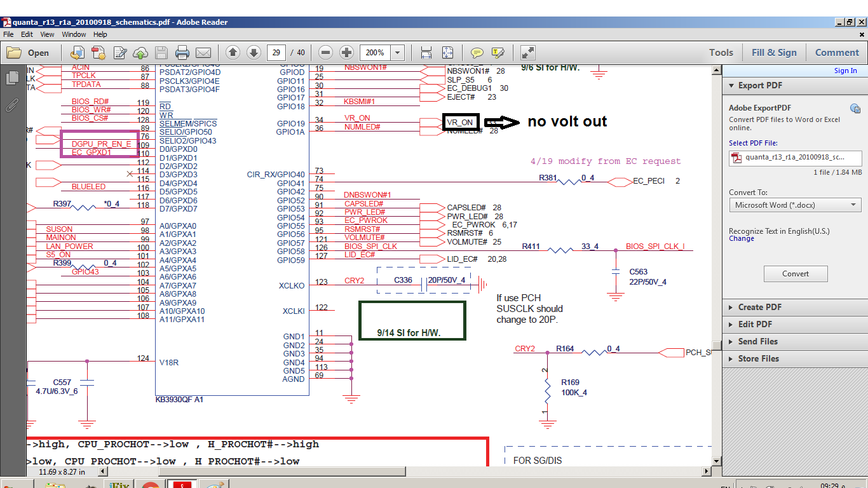Screen dimensions: 868x488
Task: Click the Open file toolbar button
Action: coord(29,53)
